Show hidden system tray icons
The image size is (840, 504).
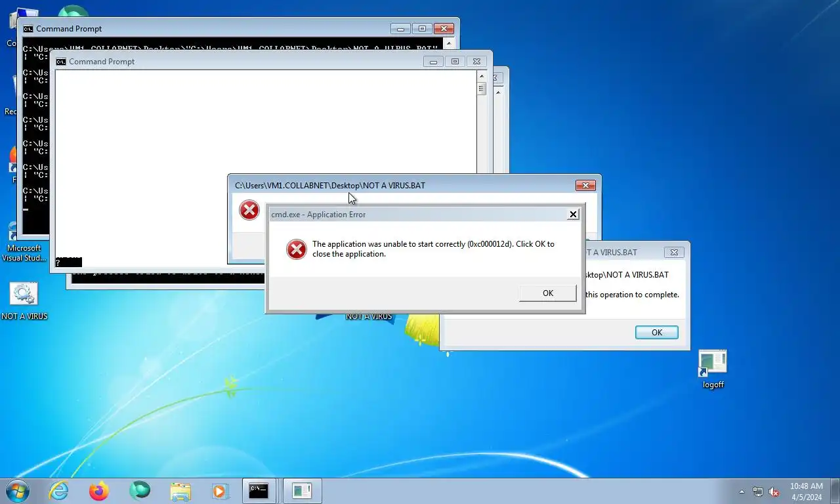[742, 492]
